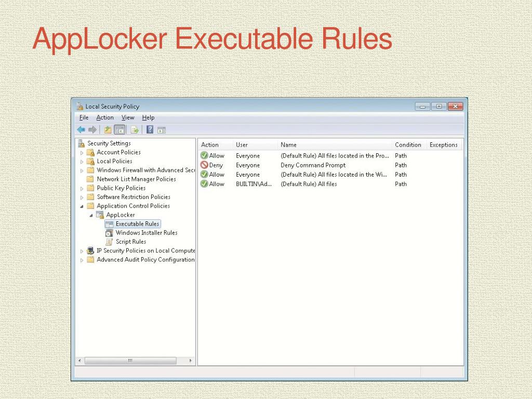The width and height of the screenshot is (532, 399).
Task: Expand Windows Firewall with Advanced Security
Action: click(x=82, y=170)
